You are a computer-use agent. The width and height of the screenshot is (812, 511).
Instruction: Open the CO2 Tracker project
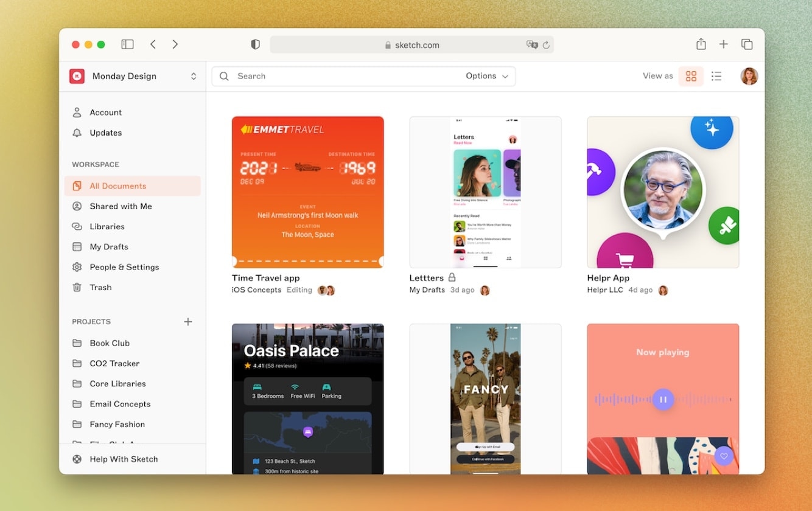pyautogui.click(x=132, y=363)
